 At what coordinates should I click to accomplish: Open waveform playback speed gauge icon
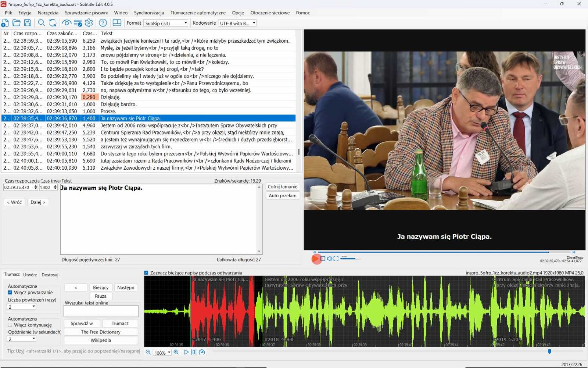(202, 352)
